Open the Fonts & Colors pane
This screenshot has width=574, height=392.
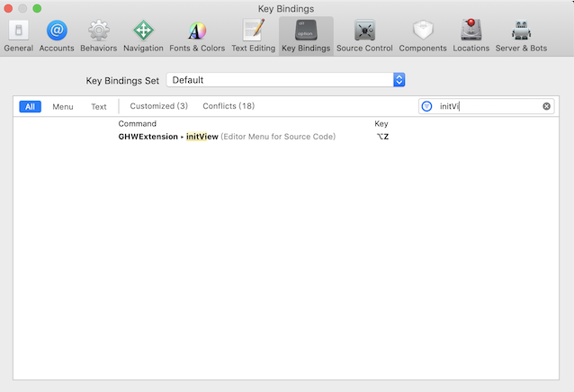(197, 36)
